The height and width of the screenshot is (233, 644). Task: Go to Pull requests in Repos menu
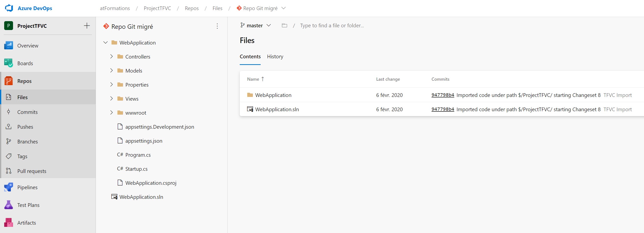(x=32, y=171)
